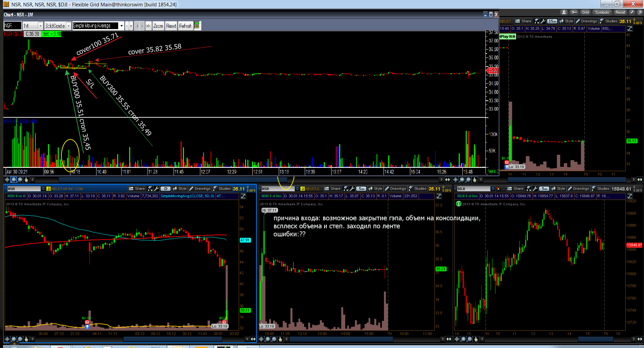Open Drawings menu in NSR daily panel
The width and height of the screenshot is (644, 348).
click(200, 189)
